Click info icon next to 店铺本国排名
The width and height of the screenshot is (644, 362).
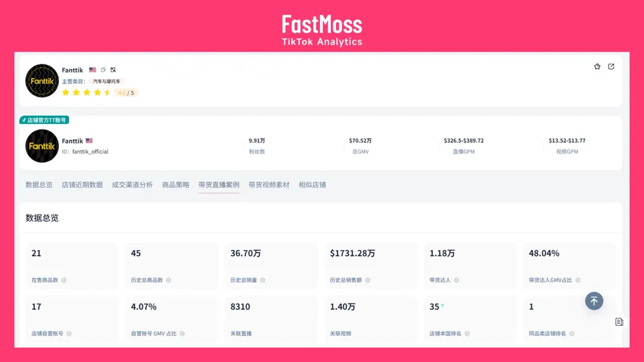(x=467, y=333)
